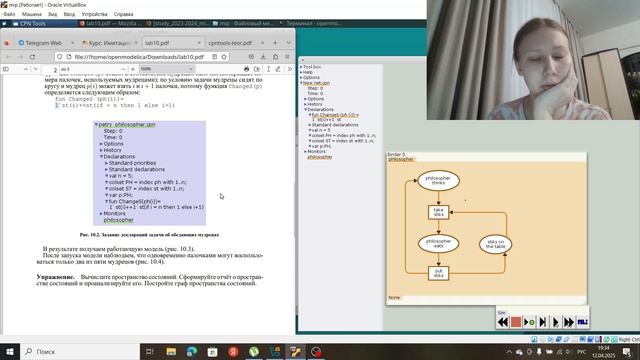Open the Устройства menu in VirtualBox

pos(94,14)
